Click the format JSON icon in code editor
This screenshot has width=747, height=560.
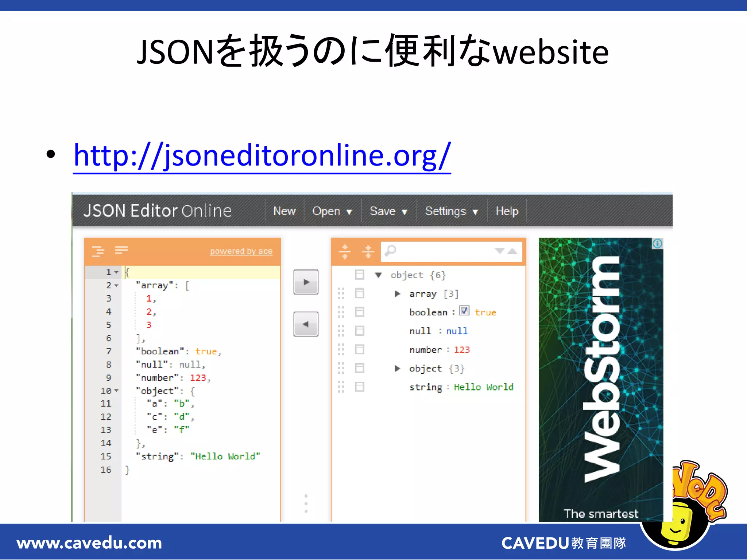point(98,251)
